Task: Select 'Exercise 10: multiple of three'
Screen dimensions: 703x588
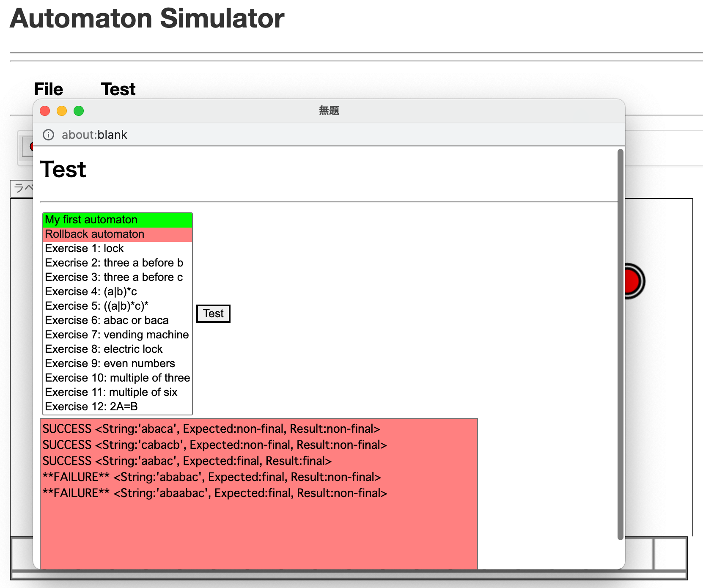Action: [117, 378]
